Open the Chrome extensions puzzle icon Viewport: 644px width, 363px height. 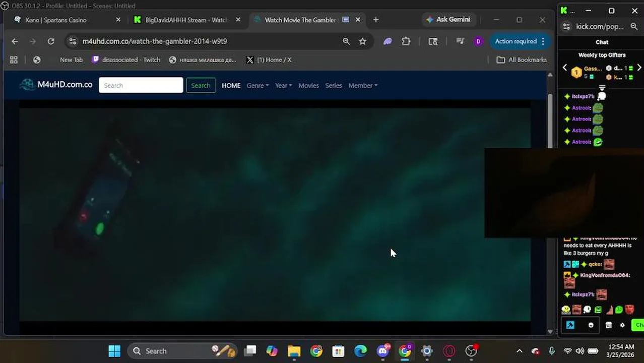point(406,41)
